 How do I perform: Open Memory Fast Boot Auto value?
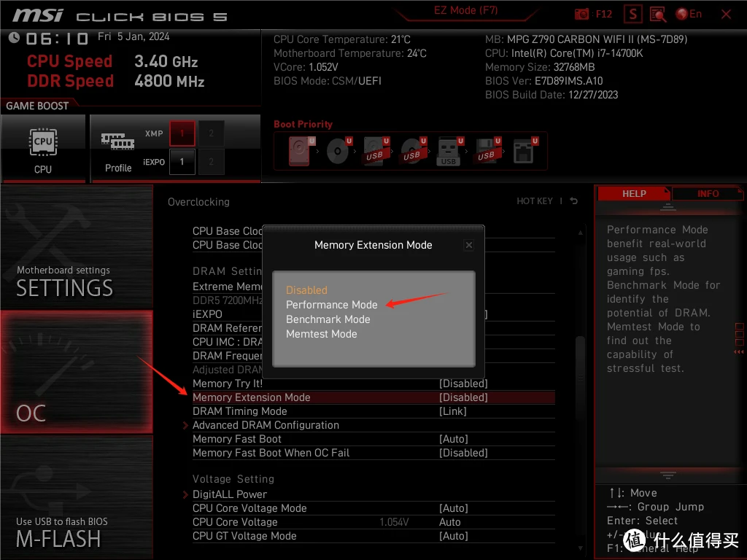(454, 439)
